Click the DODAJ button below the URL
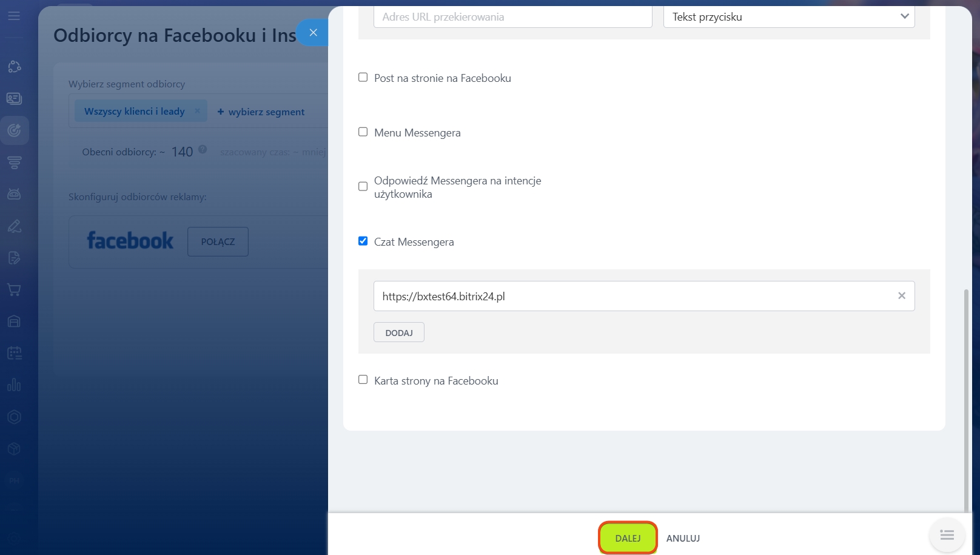The height and width of the screenshot is (555, 980). [x=398, y=333]
